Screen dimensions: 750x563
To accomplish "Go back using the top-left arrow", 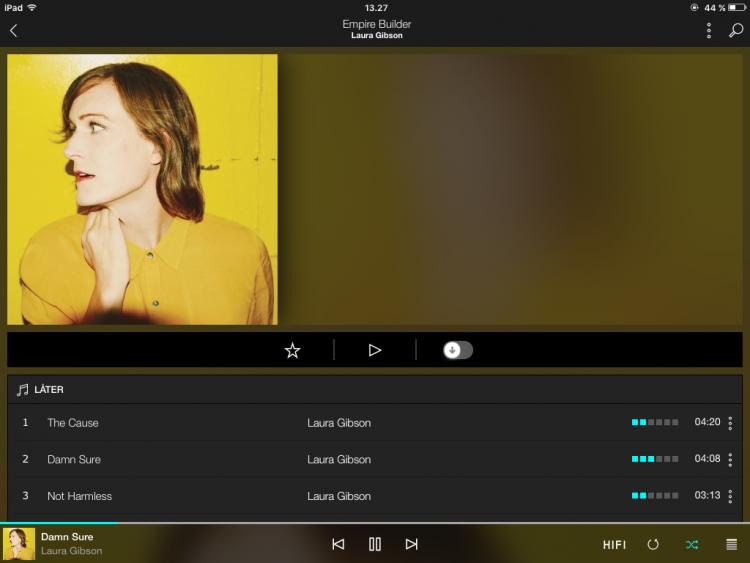I will tap(13, 31).
